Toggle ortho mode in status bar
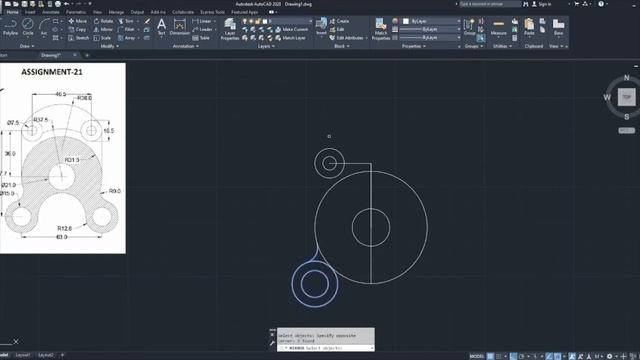 (513, 356)
